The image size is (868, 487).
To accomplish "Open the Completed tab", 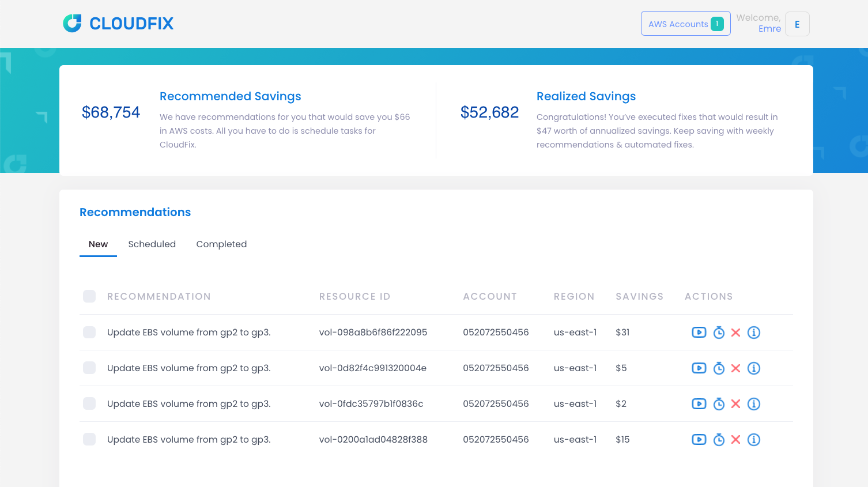I will (221, 244).
